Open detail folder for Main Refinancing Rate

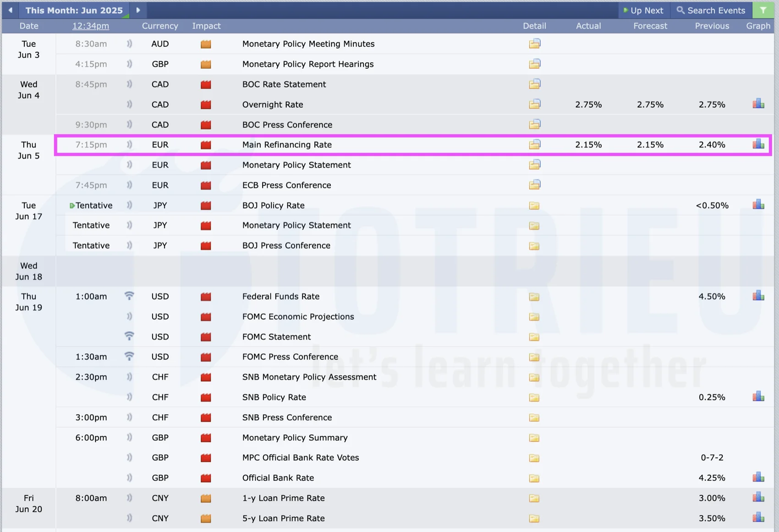pos(534,145)
